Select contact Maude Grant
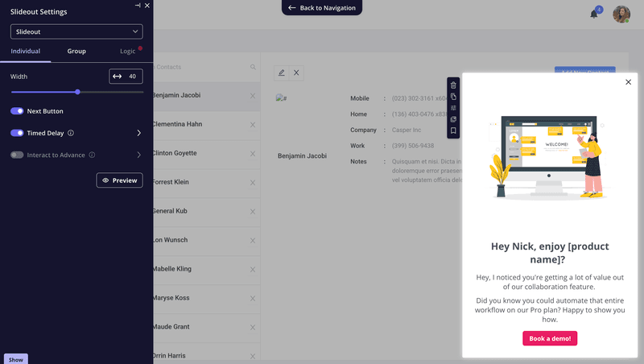Screen dimensions: 644x364 click(207, 327)
